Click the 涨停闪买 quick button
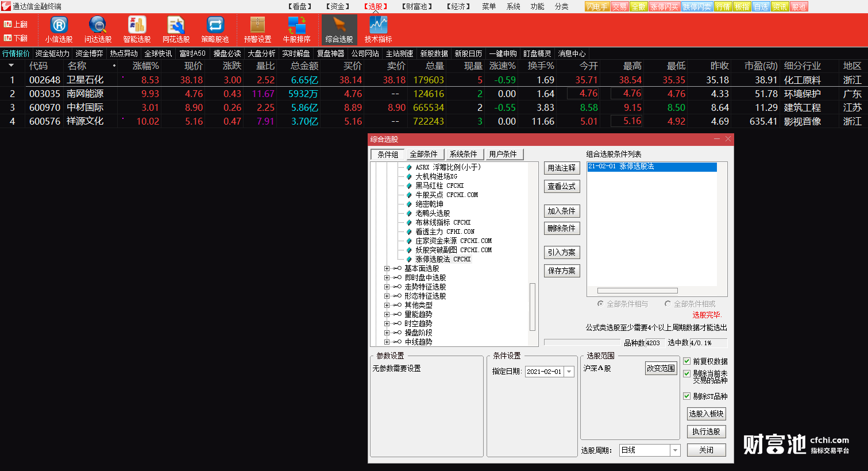868x471 pixels. tap(664, 7)
